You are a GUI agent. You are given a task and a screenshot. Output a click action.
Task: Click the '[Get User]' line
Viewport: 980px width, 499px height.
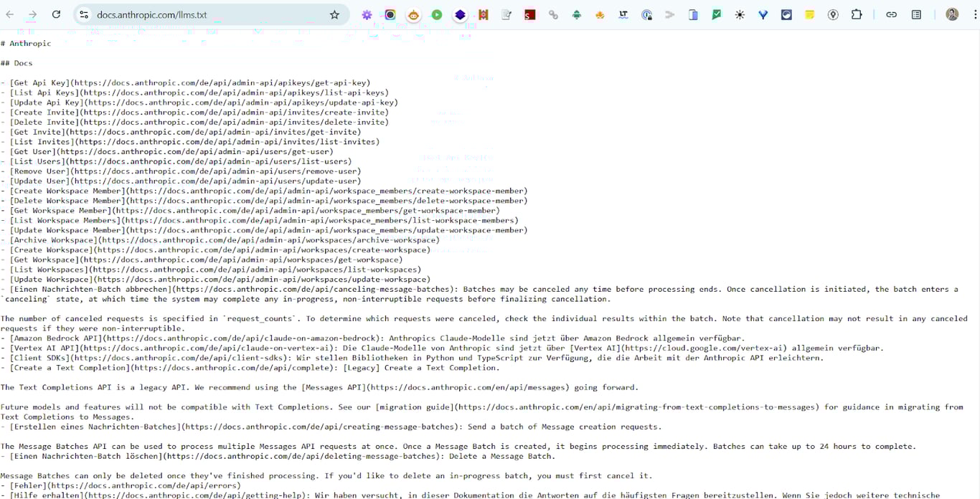coord(167,151)
